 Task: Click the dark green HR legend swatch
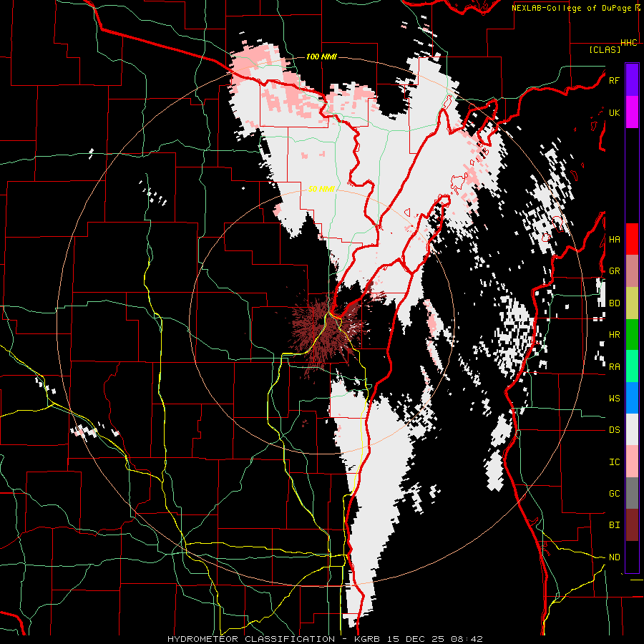pyautogui.click(x=632, y=335)
